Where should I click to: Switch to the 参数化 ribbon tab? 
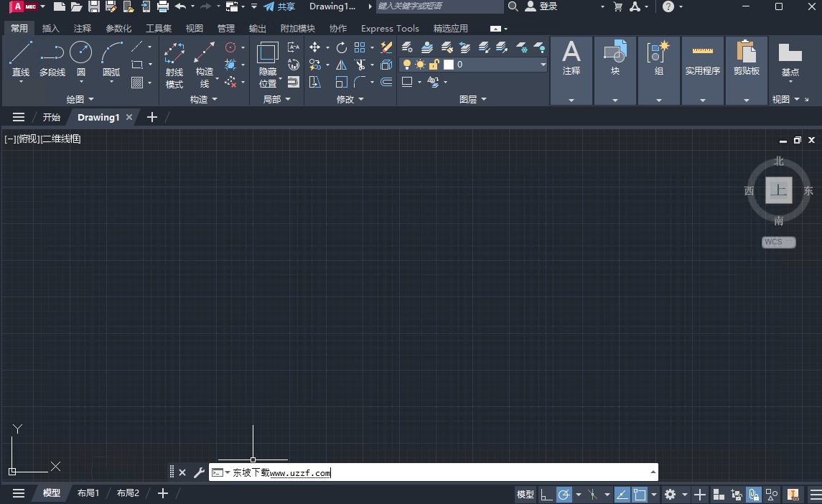coord(118,28)
